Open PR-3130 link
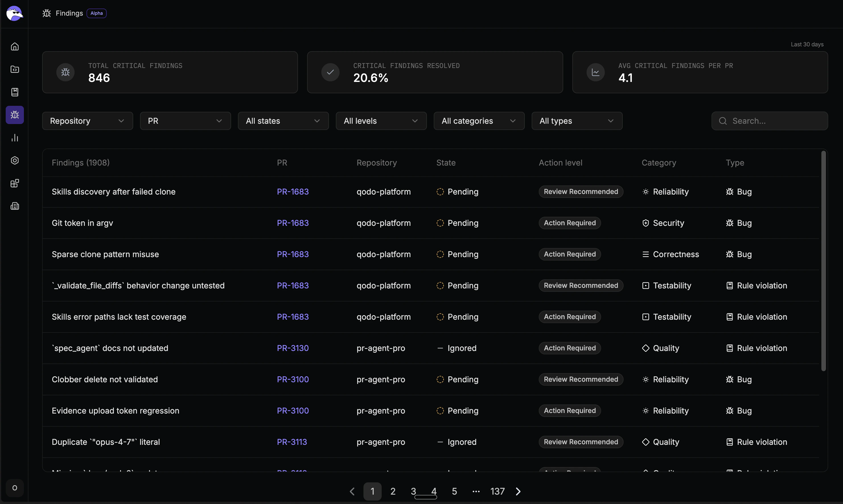The height and width of the screenshot is (504, 843). 293,348
